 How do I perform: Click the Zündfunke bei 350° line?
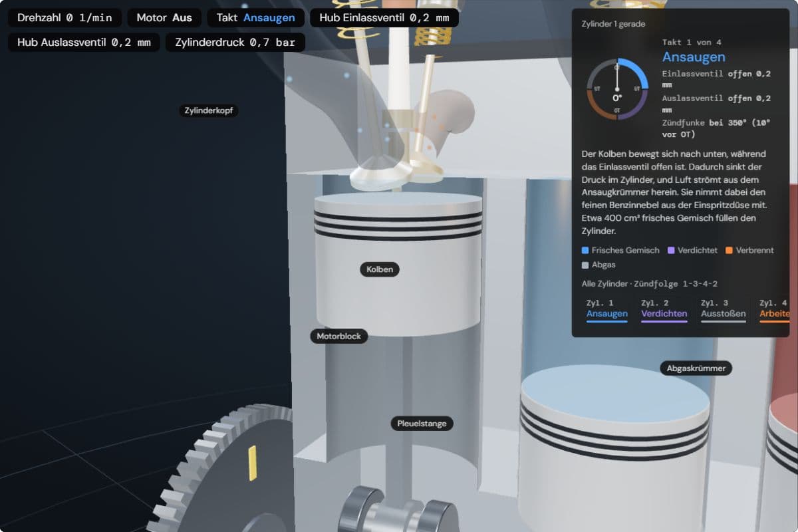pos(717,129)
